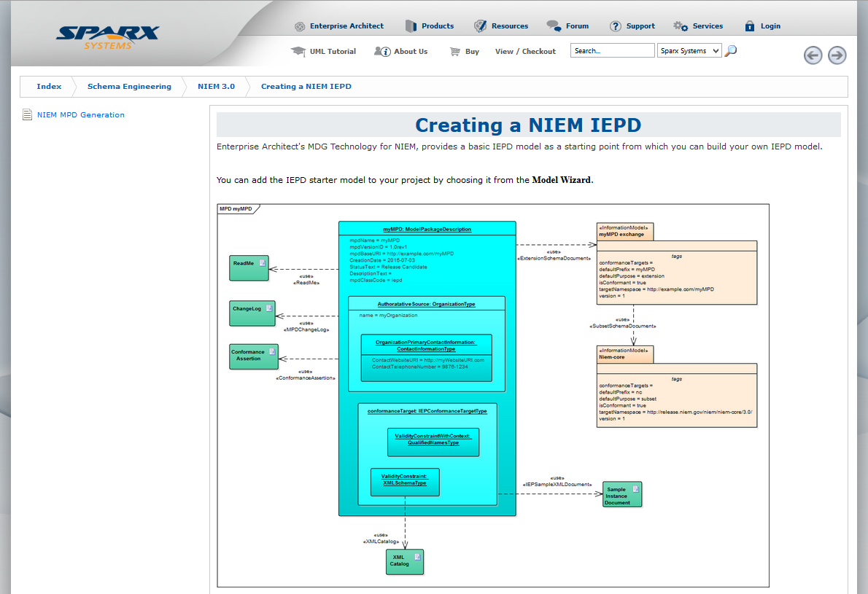Open the Forum menu item
This screenshot has width=868, height=594.
point(578,26)
